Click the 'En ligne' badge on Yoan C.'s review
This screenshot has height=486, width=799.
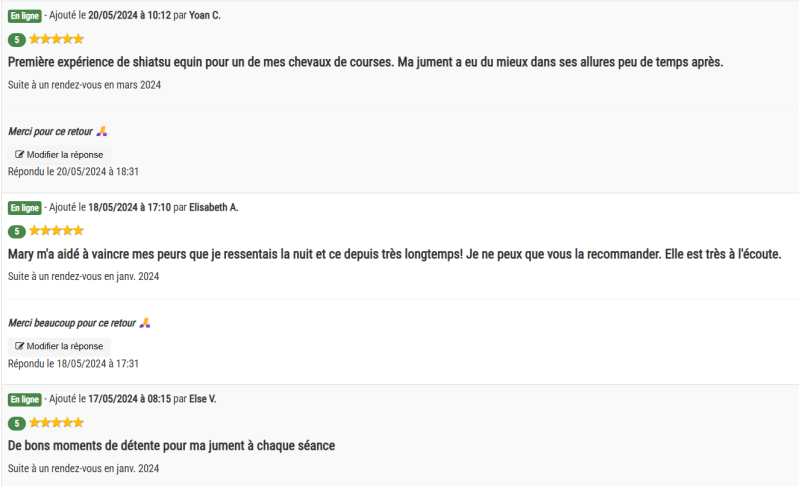pyautogui.click(x=24, y=16)
